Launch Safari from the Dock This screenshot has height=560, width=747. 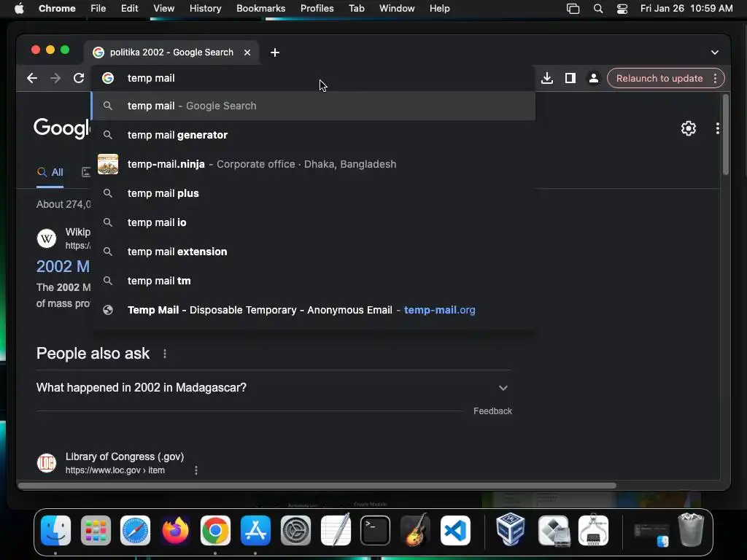[135, 530]
